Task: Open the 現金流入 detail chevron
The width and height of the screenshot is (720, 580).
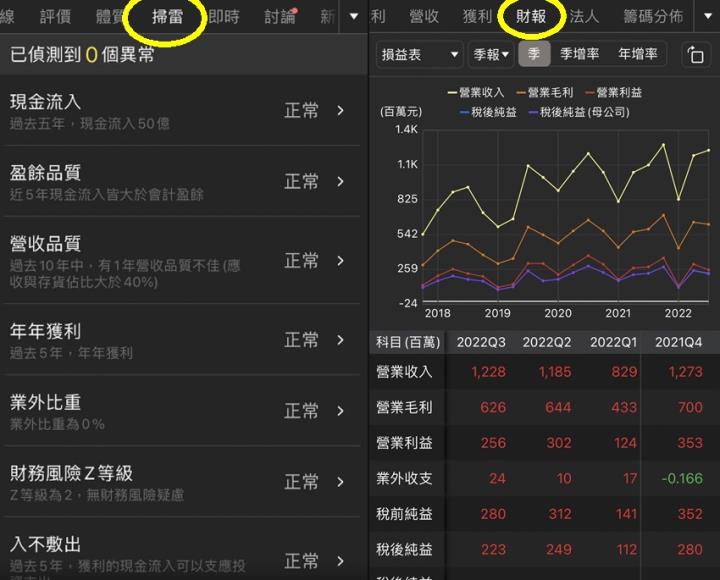Action: coord(340,111)
